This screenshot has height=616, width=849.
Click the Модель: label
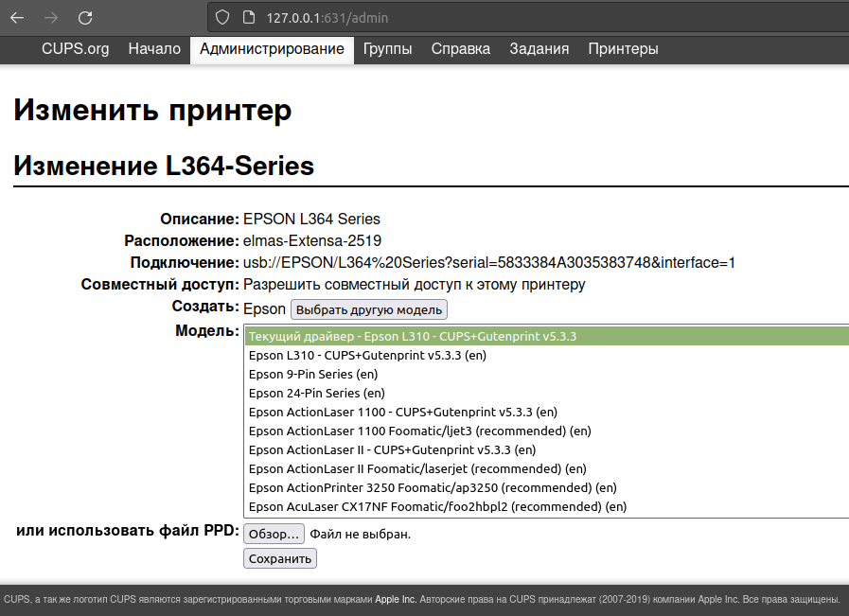pyautogui.click(x=207, y=330)
